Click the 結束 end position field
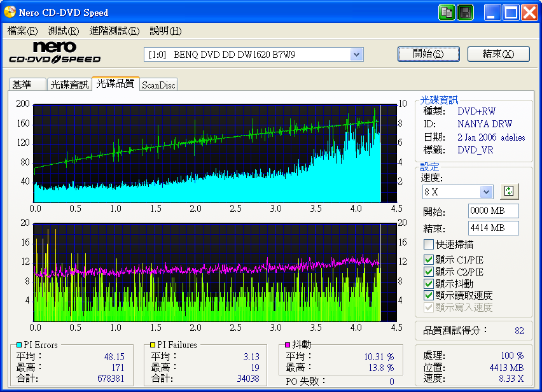The image size is (542, 392). (x=494, y=228)
